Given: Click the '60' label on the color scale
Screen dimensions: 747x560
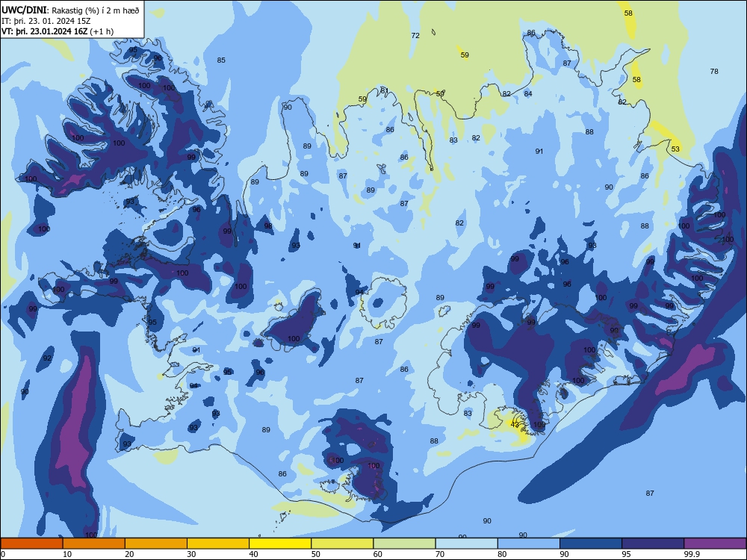Looking at the screenshot, I should pyautogui.click(x=378, y=554).
